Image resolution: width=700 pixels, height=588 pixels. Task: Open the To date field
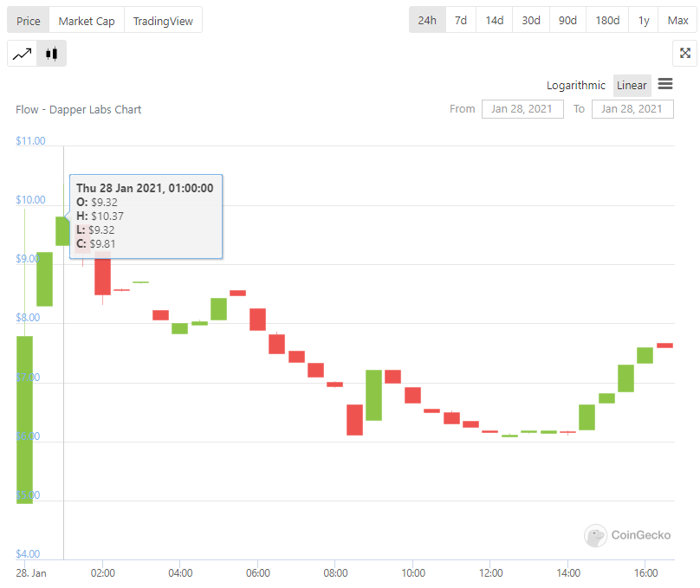[632, 109]
